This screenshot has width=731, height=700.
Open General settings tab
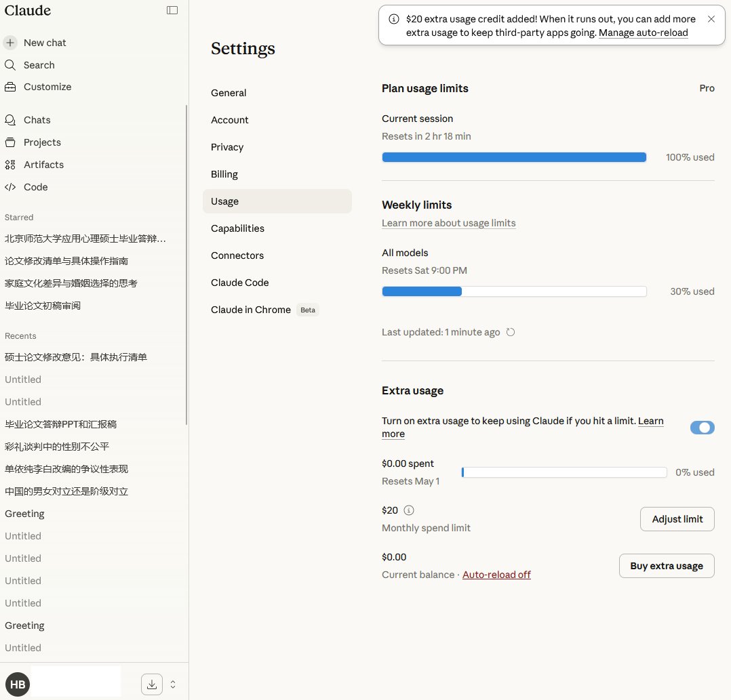click(277, 93)
